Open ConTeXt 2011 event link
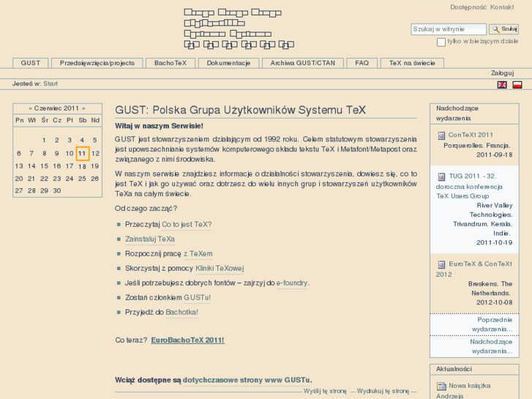The height and width of the screenshot is (399, 532). 471,135
